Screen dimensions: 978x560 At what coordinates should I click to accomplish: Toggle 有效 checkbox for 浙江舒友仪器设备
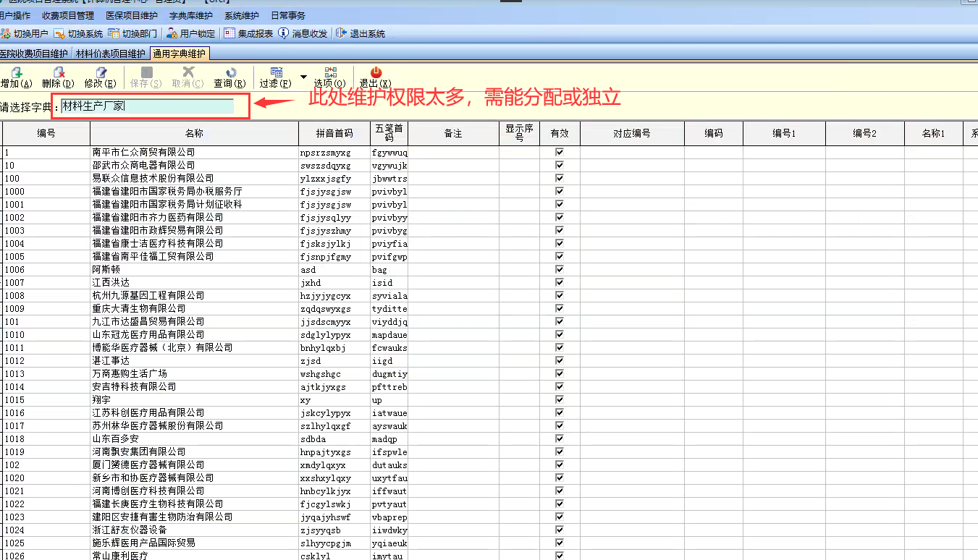pos(559,530)
